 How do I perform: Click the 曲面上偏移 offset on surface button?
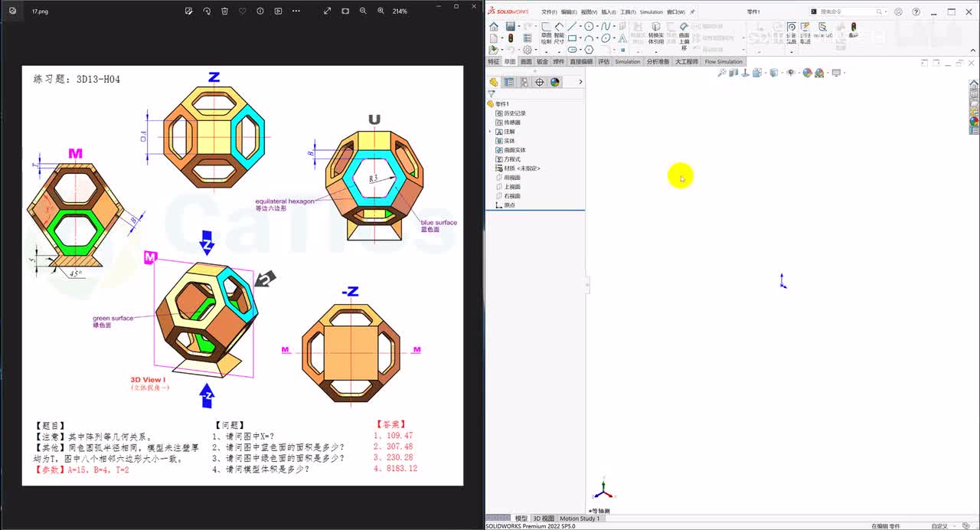pyautogui.click(x=684, y=35)
